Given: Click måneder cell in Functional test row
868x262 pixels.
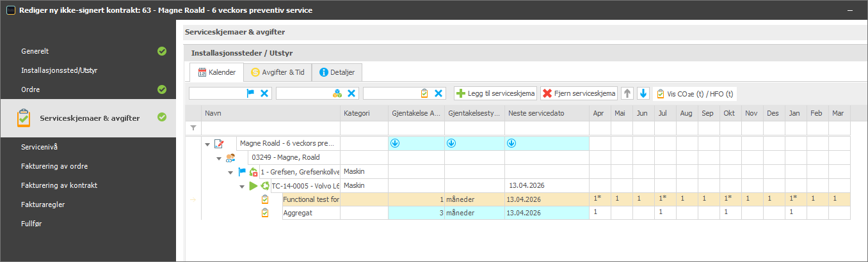Looking at the screenshot, I should tap(474, 199).
